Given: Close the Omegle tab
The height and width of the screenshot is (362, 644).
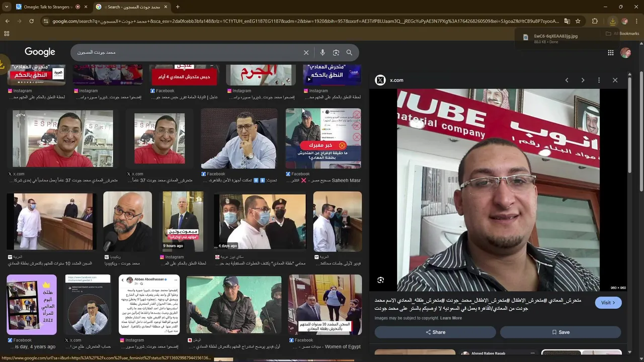Looking at the screenshot, I should [x=86, y=7].
